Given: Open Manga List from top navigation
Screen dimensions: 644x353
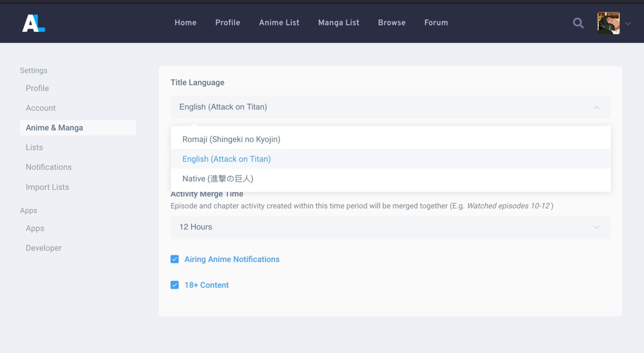Looking at the screenshot, I should pos(338,23).
